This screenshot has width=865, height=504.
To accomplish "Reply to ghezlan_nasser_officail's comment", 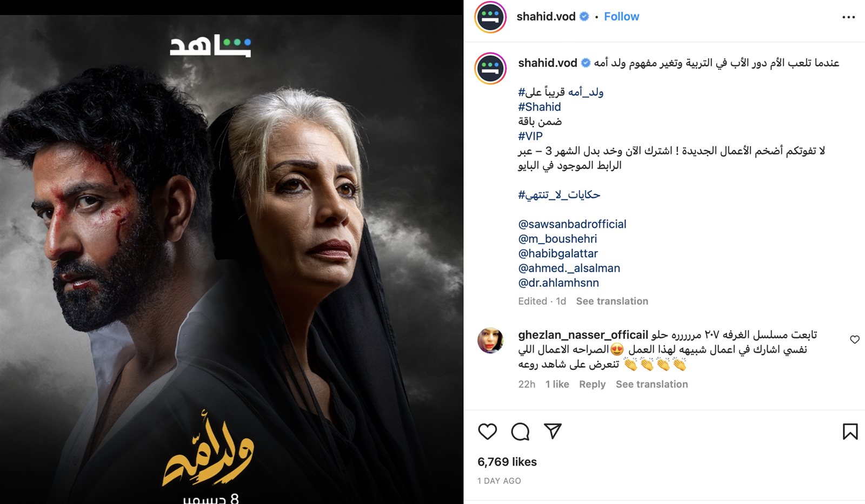I will (x=592, y=384).
